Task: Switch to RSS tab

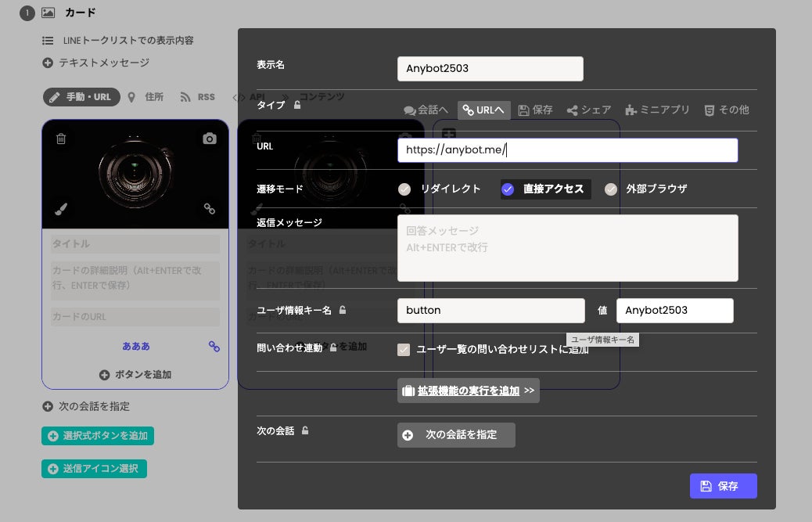Action: (x=197, y=97)
